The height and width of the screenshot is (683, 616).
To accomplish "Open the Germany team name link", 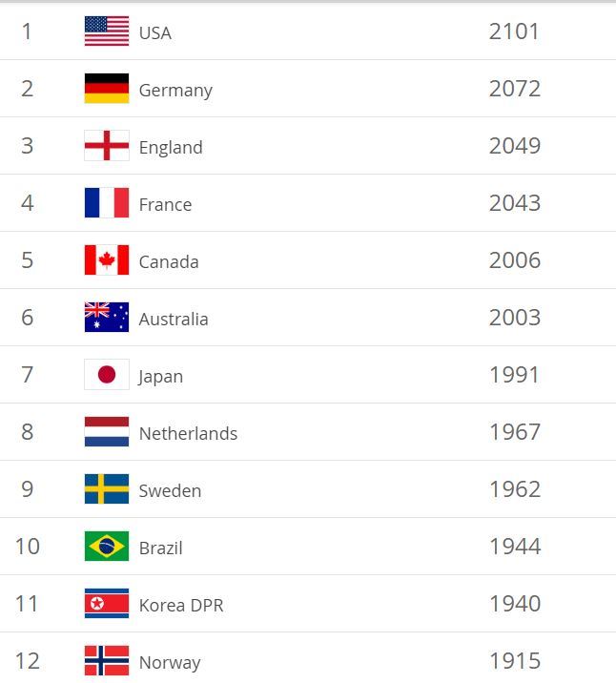I will (175, 91).
